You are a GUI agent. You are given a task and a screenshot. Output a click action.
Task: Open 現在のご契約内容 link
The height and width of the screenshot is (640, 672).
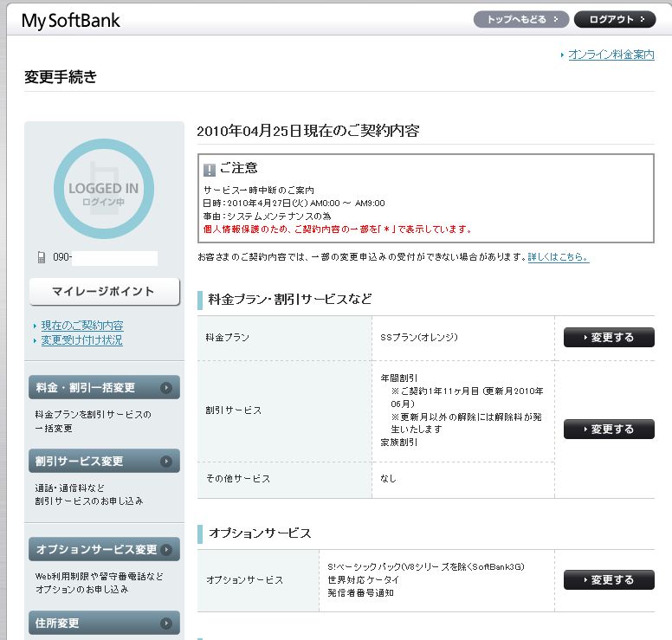point(82,326)
